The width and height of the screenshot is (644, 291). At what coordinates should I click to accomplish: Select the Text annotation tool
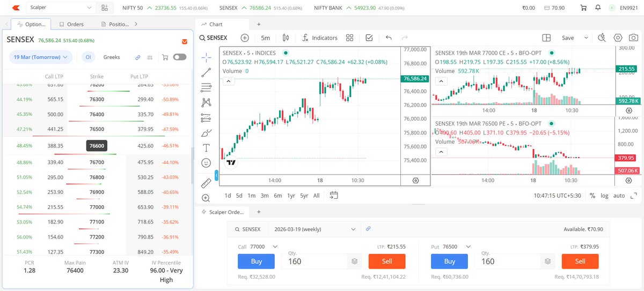point(206,148)
